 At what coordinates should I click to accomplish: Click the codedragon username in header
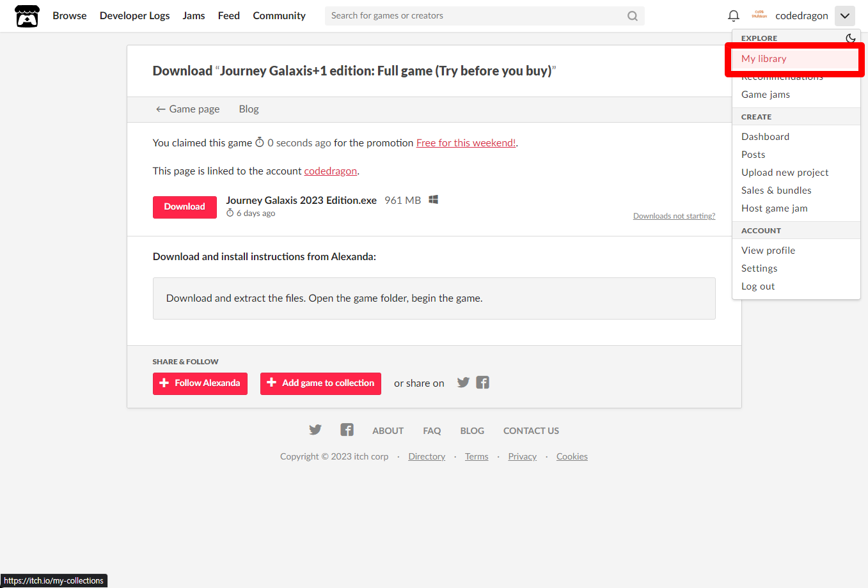801,16
